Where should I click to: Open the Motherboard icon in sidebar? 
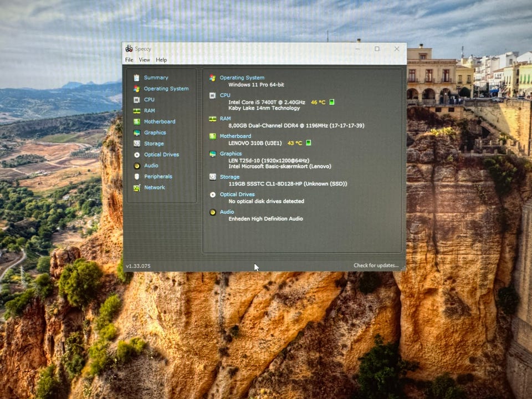tap(136, 121)
